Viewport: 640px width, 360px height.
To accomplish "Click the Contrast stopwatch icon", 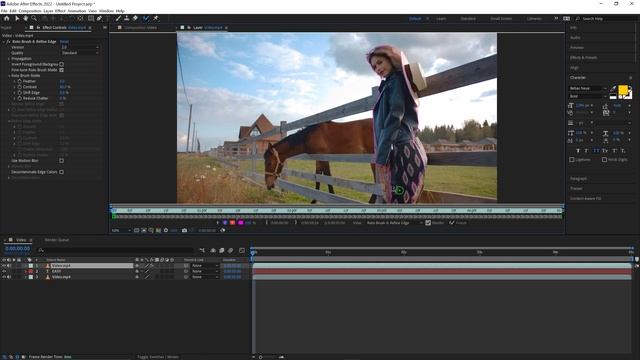I will pos(20,87).
